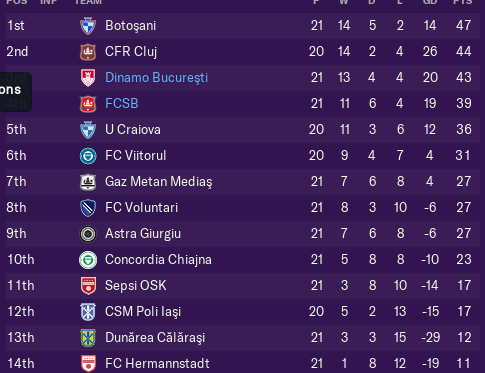
Task: Click the PTS column header
Action: pyautogui.click(x=463, y=2)
